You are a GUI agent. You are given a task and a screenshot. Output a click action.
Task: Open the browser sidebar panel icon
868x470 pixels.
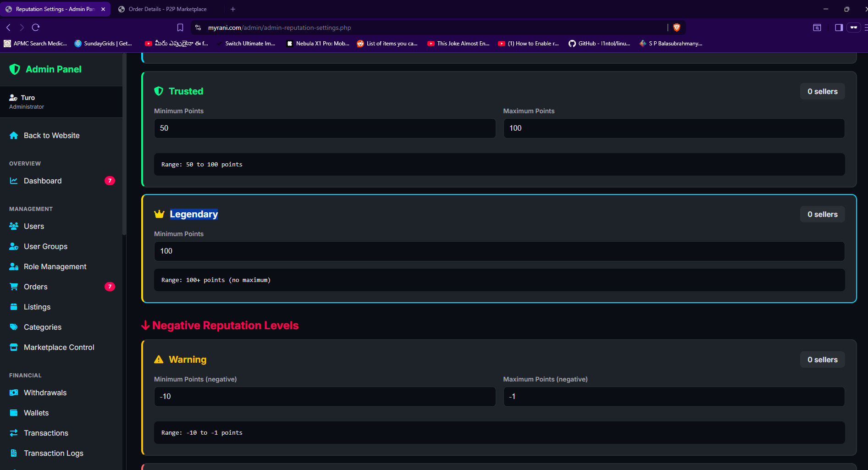(839, 28)
